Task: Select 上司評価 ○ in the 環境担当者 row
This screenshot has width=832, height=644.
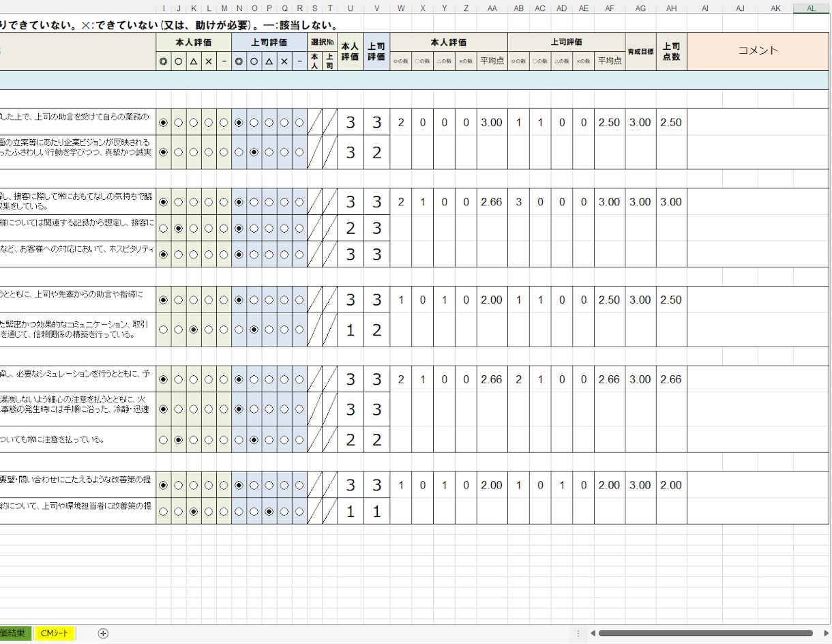Action: pos(254,511)
